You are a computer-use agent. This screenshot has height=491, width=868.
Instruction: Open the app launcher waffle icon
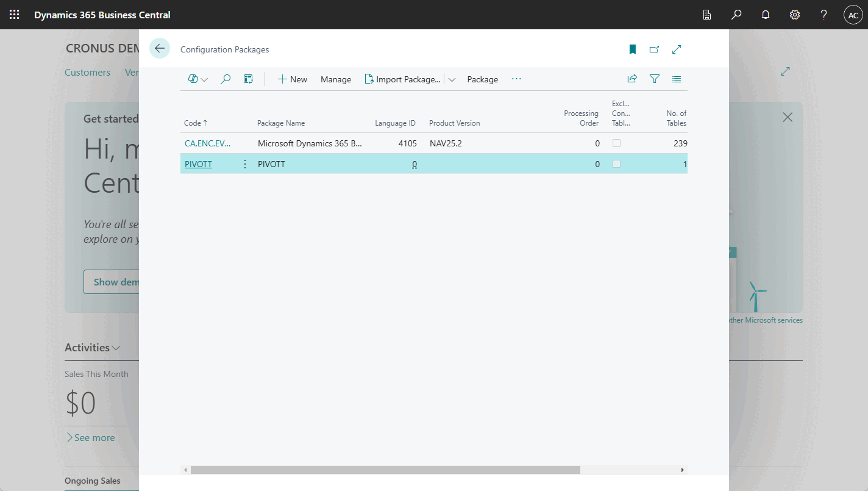pyautogui.click(x=15, y=15)
